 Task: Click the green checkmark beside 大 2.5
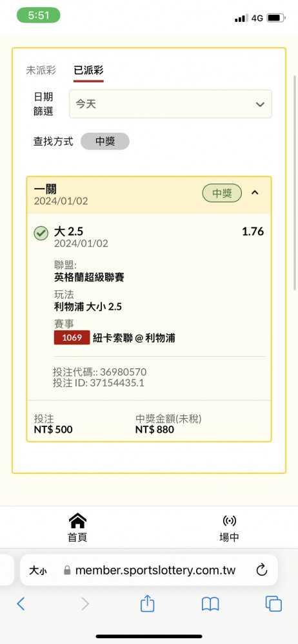coord(41,234)
